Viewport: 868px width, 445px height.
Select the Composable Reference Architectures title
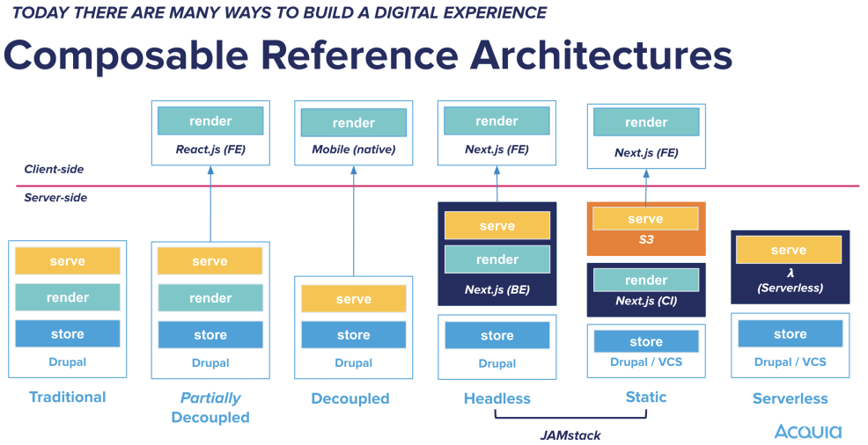click(x=368, y=55)
